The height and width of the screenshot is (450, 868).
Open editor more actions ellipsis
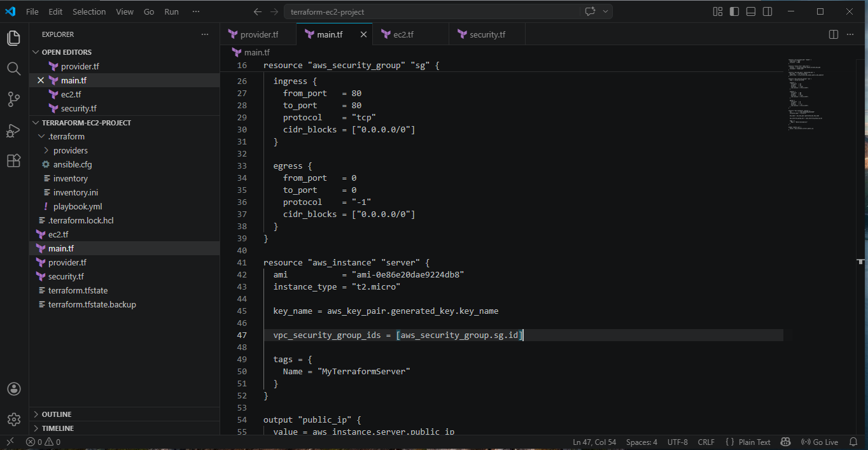[850, 34]
